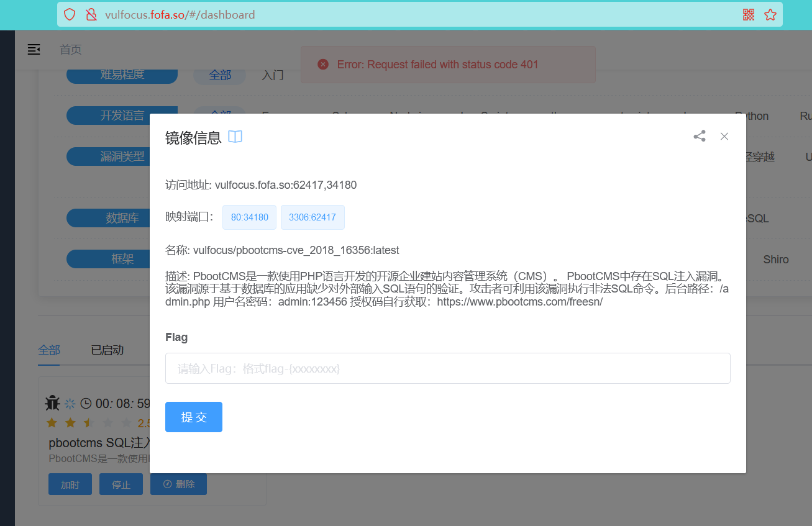
Task: Click the 提交 submit button
Action: pos(193,417)
